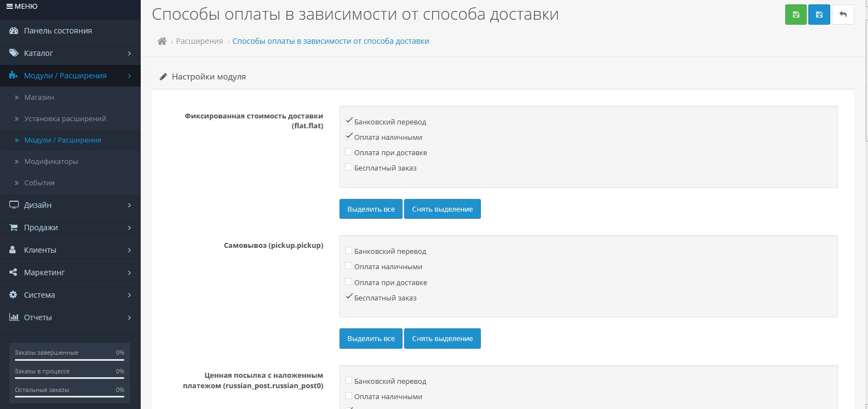Expand the Каталог menu arrow
Screen dimensions: 868x409
[x=129, y=53]
